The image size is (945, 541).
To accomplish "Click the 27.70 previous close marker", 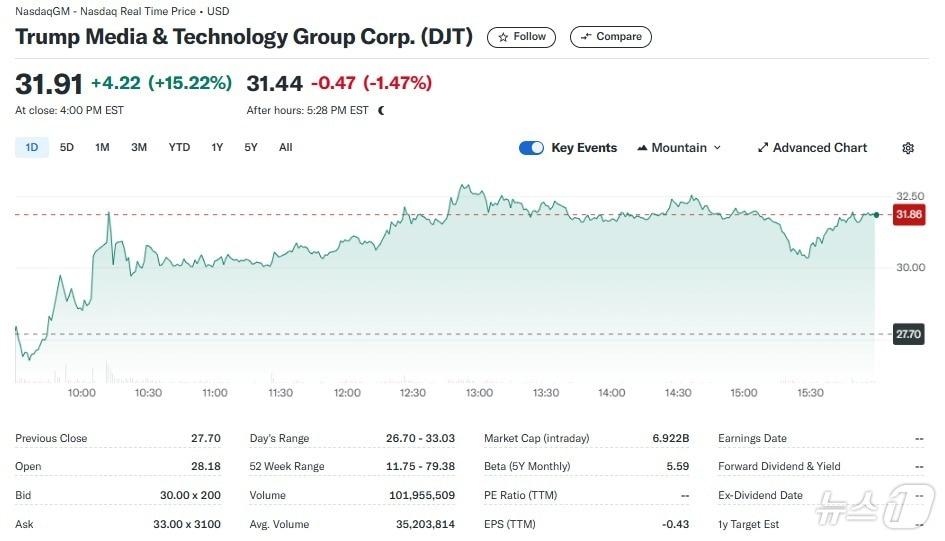I will (x=909, y=334).
